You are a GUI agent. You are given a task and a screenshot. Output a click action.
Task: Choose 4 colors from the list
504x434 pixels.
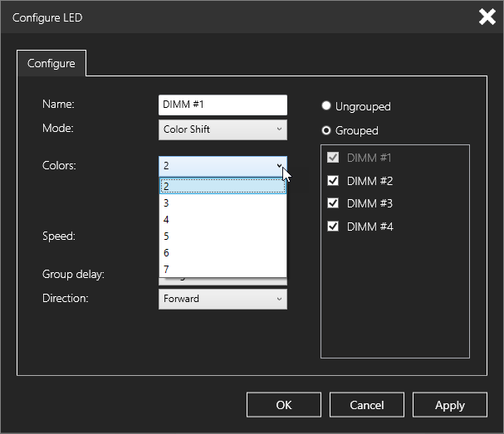pos(222,219)
